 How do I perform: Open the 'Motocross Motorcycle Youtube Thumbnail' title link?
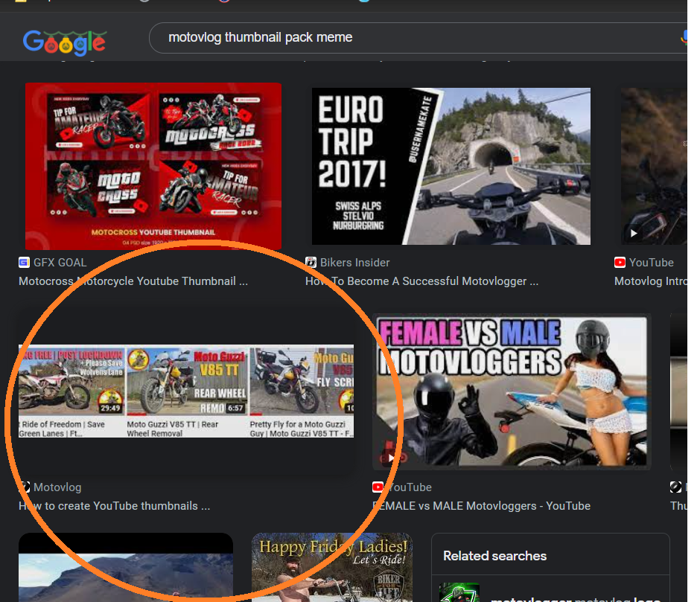133,281
